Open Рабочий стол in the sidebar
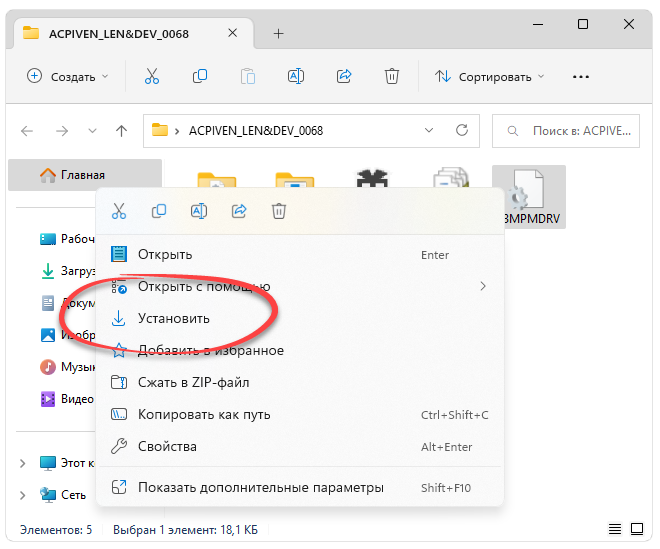Screen dimensions: 660x549 tap(67, 239)
